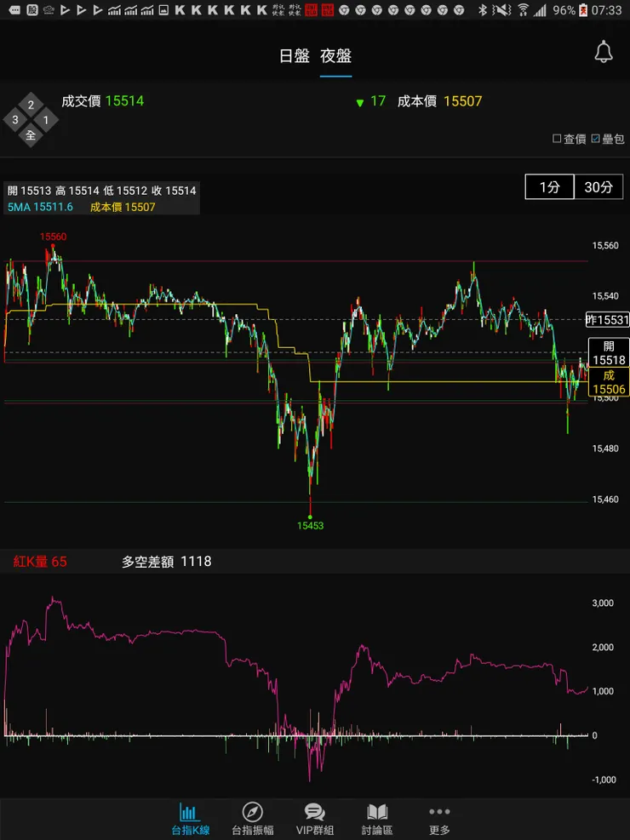Tap the 15560 high marker on chart
The width and height of the screenshot is (630, 840).
tap(53, 237)
